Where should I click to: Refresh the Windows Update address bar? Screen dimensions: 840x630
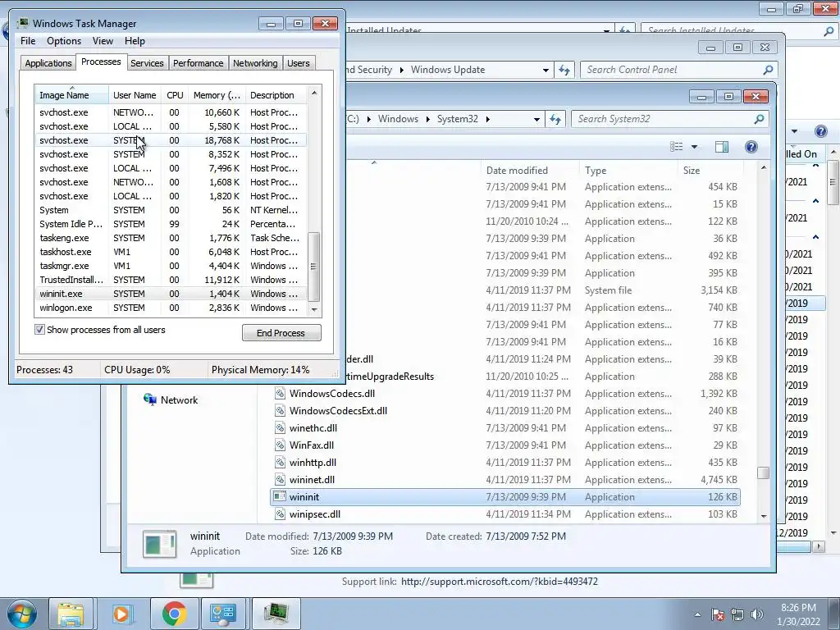point(564,71)
